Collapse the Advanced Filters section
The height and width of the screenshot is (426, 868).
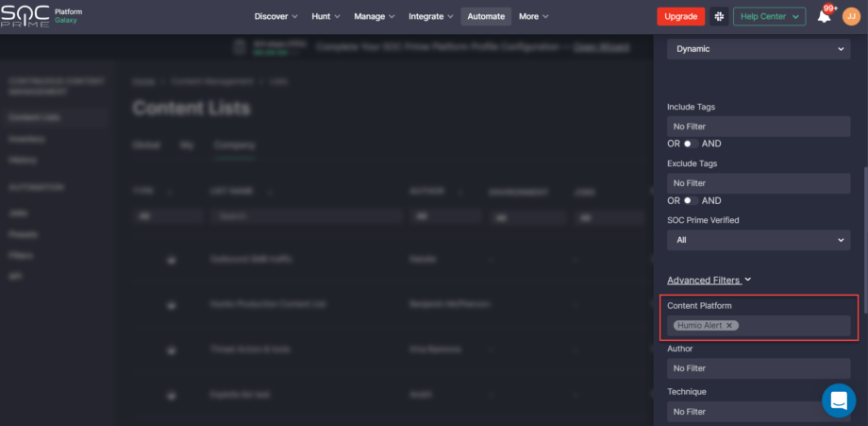(x=709, y=280)
